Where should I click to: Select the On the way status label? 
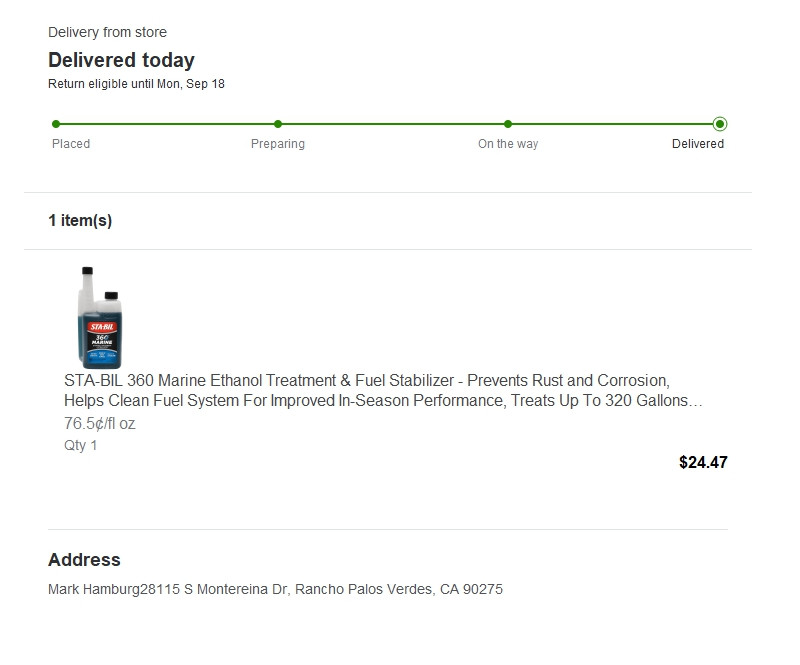point(508,144)
